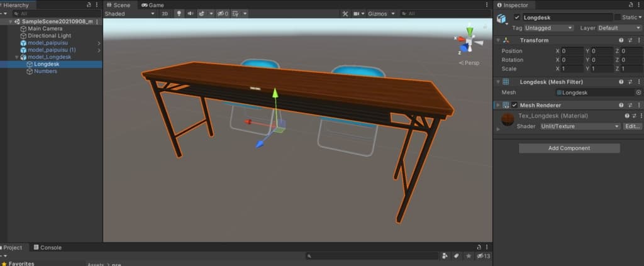Image resolution: width=644 pixels, height=266 pixels.
Task: Open SampleScene row options menu
Action: point(97,21)
